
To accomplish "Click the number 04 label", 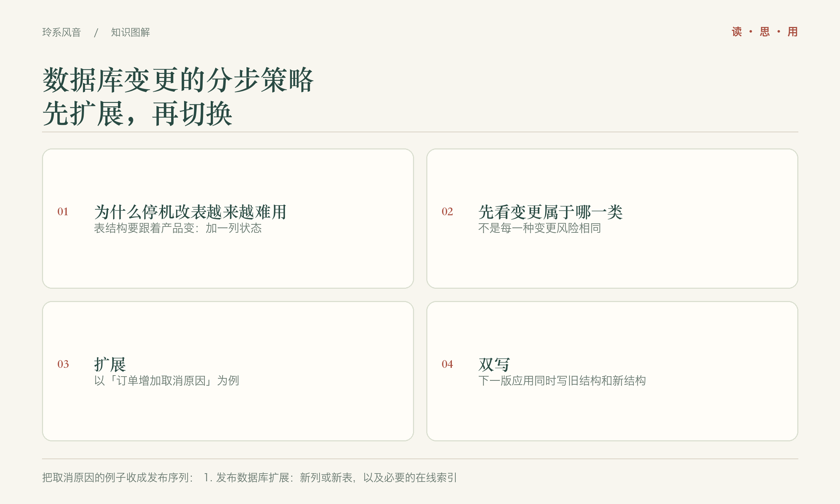I will click(447, 364).
